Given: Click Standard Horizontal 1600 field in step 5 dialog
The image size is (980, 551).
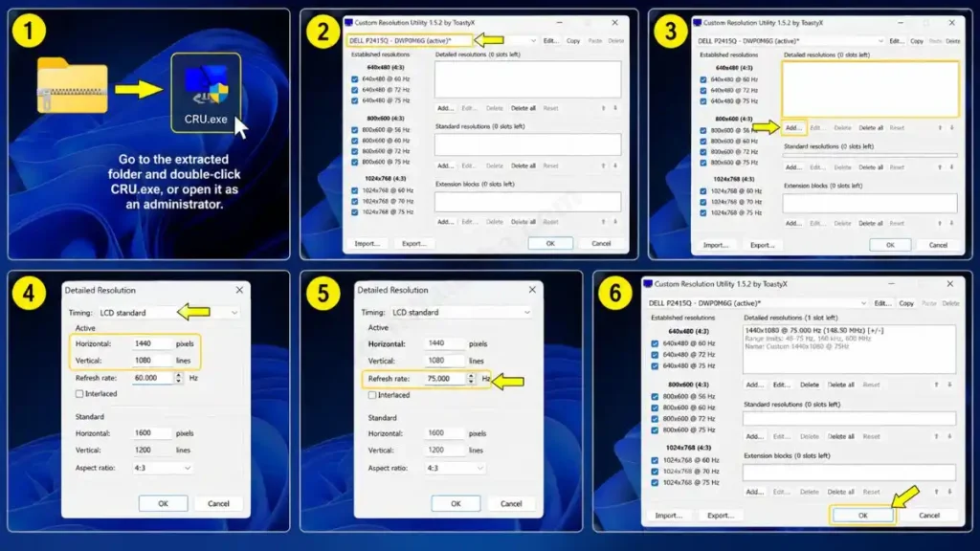Looking at the screenshot, I should [444, 433].
